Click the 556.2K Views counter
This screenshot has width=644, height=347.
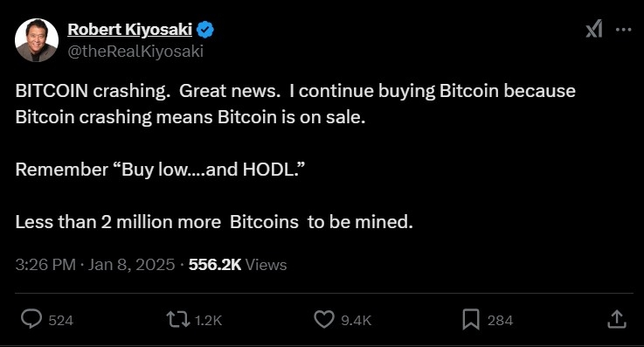(238, 265)
